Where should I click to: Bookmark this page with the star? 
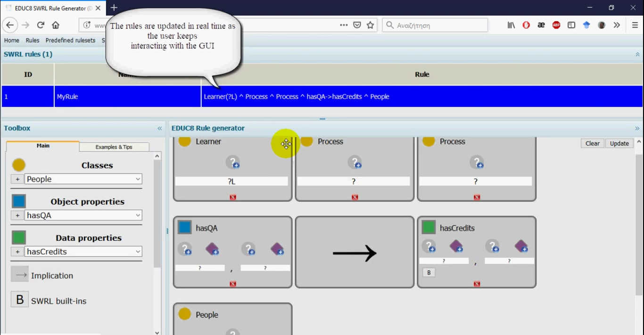[371, 25]
